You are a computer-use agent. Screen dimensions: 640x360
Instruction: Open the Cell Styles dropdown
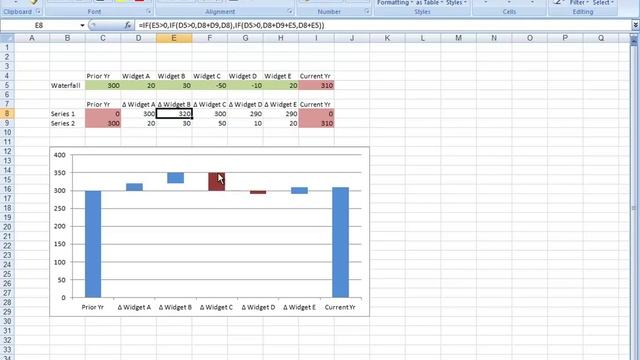click(456, 3)
